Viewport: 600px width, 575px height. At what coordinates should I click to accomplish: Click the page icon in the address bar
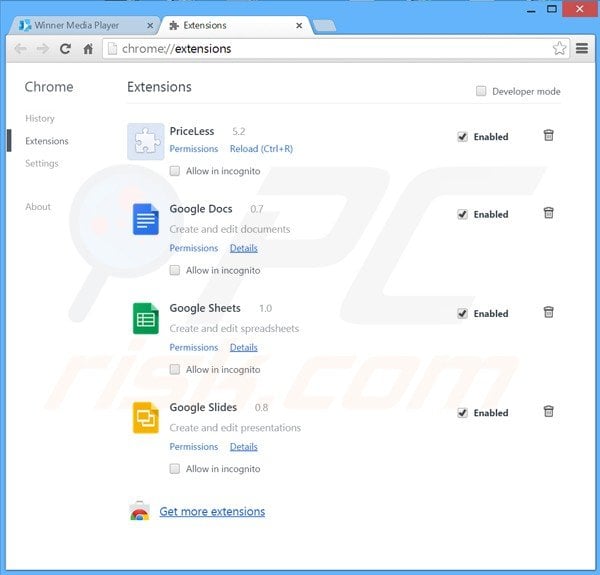click(112, 49)
